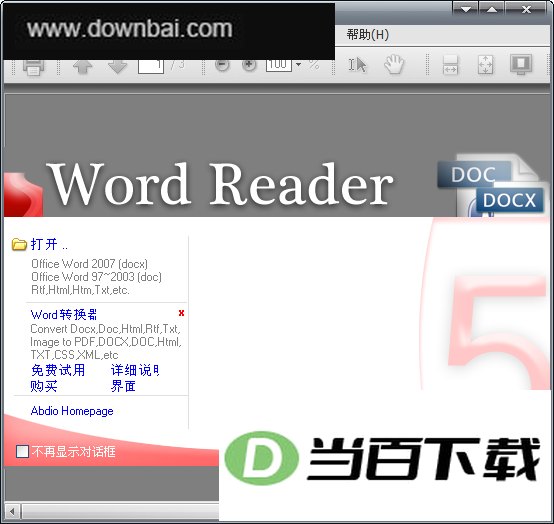Click the 详细说明 link

(x=135, y=370)
